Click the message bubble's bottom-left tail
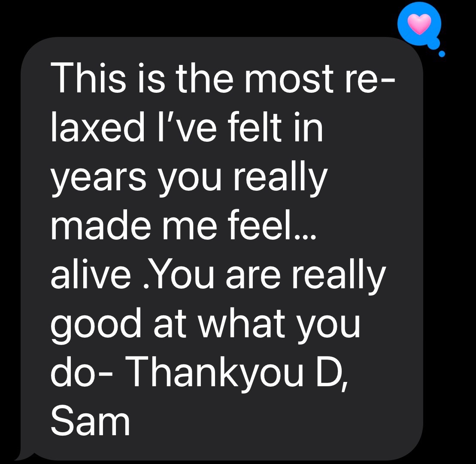The width and height of the screenshot is (476, 464). tap(23, 455)
